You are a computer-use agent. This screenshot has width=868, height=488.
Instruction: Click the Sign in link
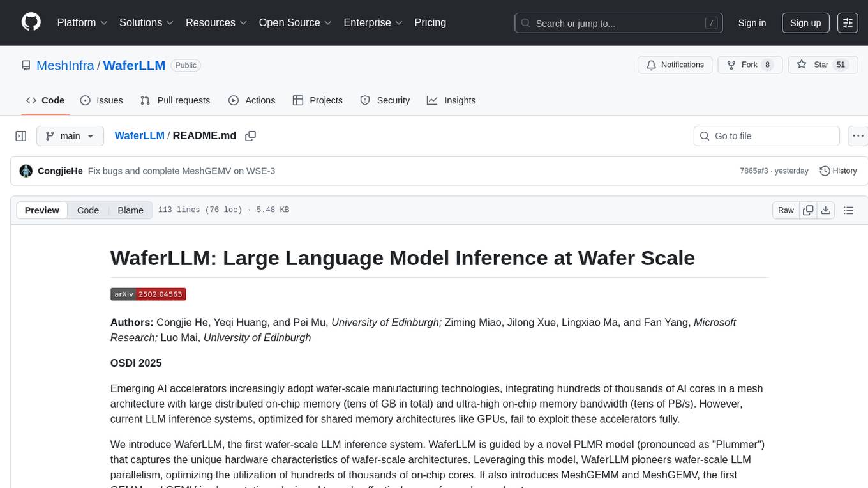tap(752, 23)
